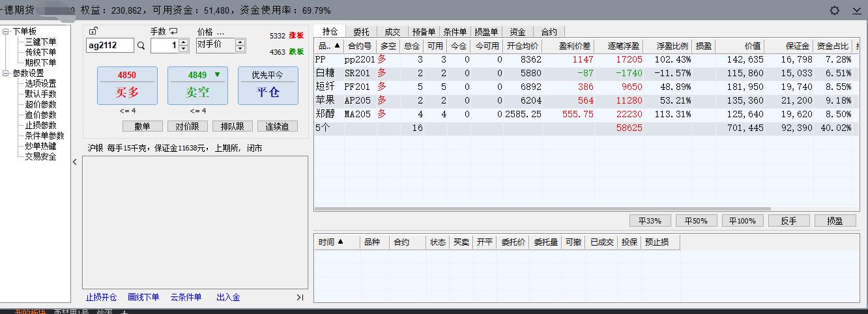Select 条件单参数 in the tree

[x=44, y=136]
